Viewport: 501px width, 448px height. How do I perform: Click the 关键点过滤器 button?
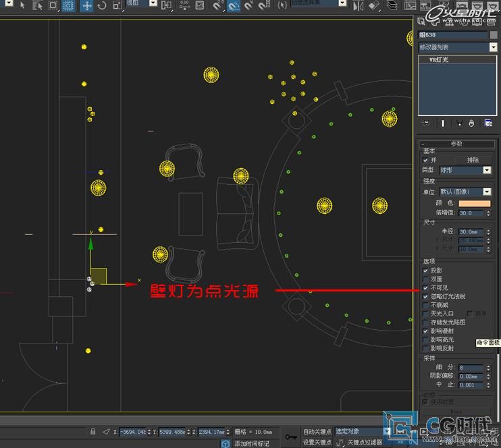point(365,442)
